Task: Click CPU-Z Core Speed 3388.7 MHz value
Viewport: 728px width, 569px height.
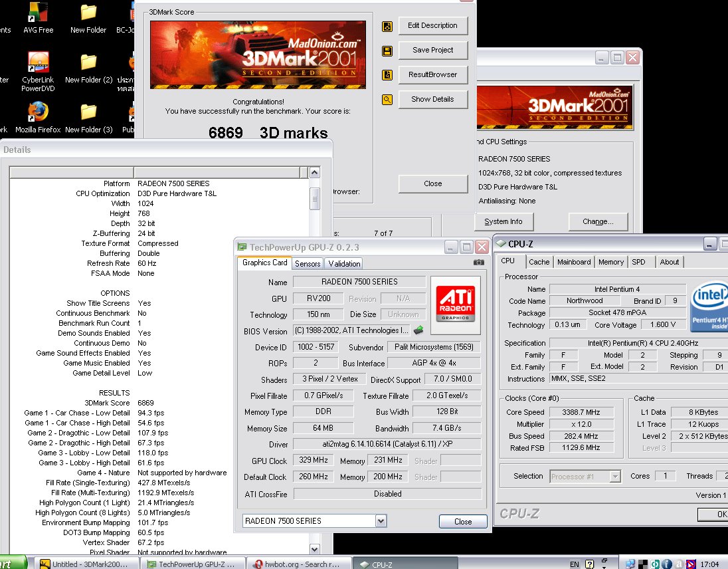Action: point(581,412)
